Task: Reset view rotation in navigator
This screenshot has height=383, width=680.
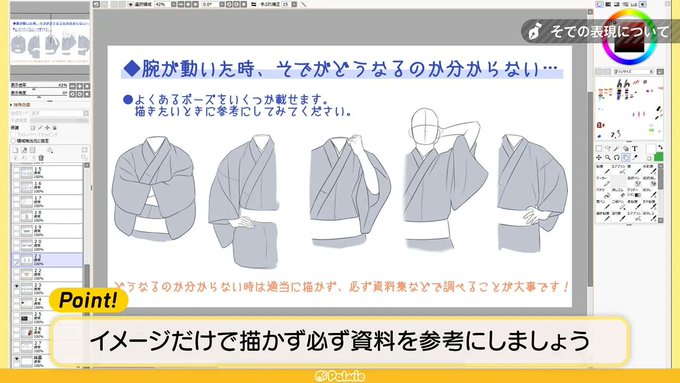Action: click(x=87, y=94)
